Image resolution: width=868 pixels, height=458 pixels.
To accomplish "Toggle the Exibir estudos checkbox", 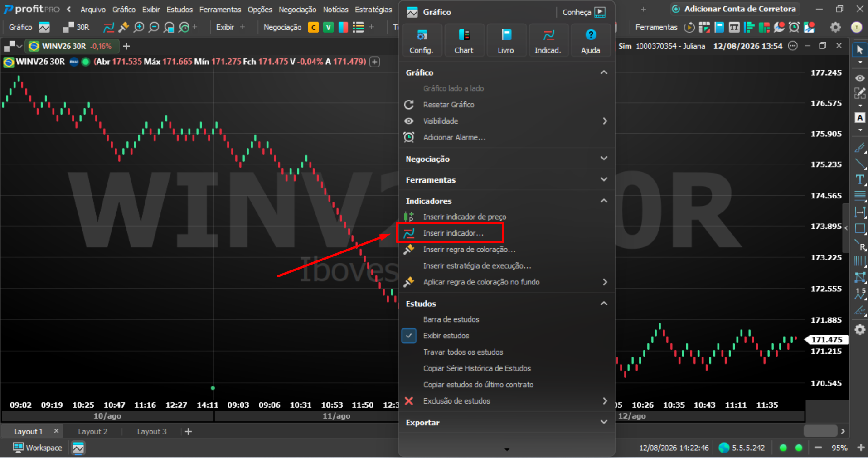I will pos(409,336).
